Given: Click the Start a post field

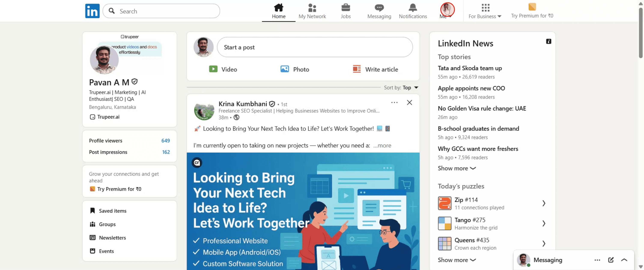Looking at the screenshot, I should click(315, 47).
